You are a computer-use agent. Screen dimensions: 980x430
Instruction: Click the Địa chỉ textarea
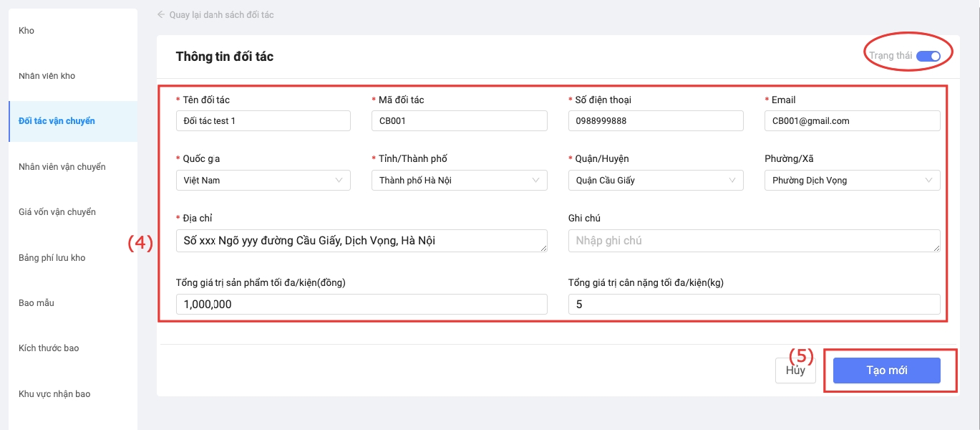[361, 241]
